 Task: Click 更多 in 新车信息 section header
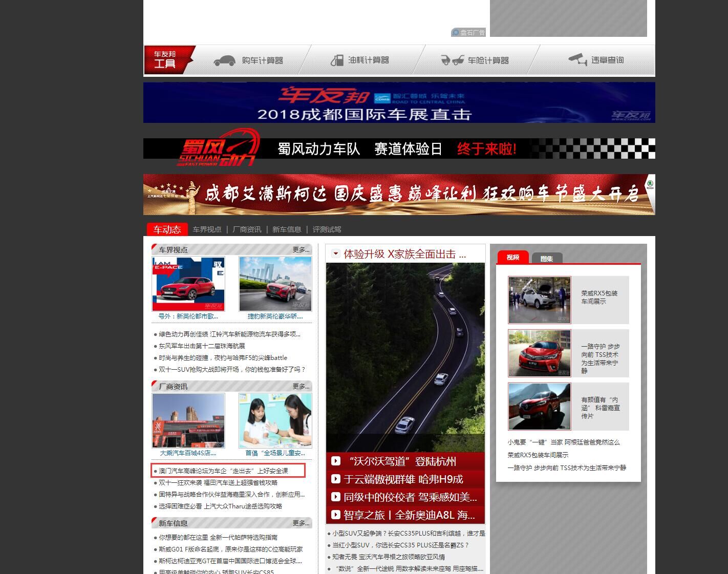(301, 523)
